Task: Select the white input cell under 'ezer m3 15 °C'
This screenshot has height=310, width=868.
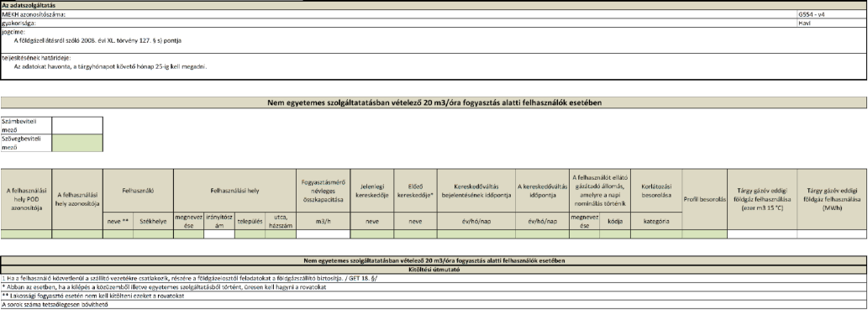Action: [762, 234]
